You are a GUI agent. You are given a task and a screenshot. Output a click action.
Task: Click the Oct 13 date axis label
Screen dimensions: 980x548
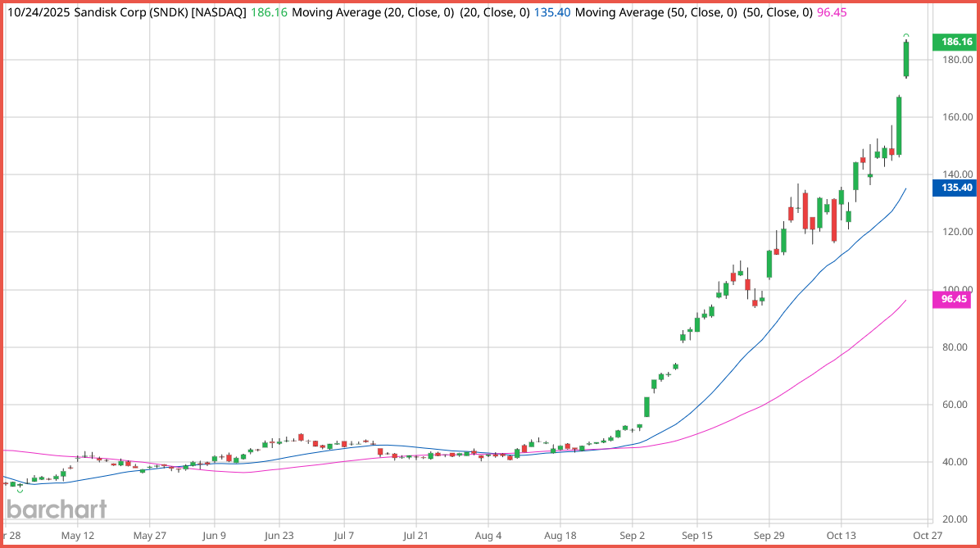841,534
